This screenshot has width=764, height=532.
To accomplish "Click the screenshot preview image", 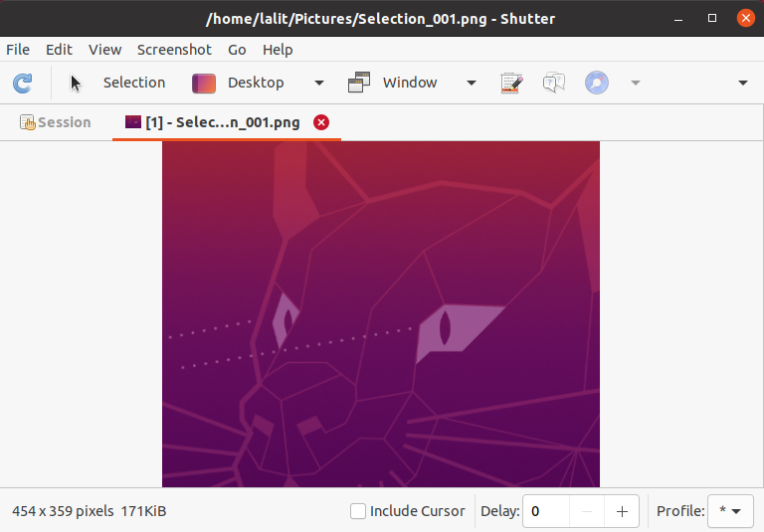I will pyautogui.click(x=381, y=314).
